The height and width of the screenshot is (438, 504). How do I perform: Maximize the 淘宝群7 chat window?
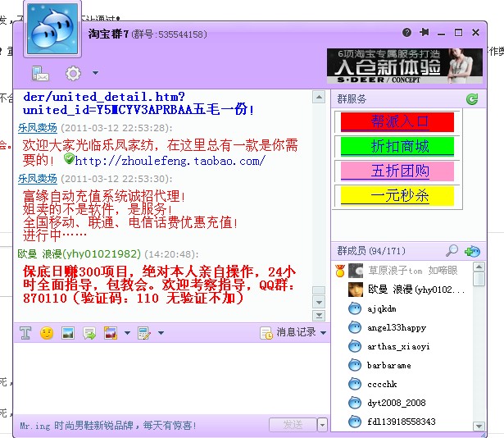pyautogui.click(x=458, y=33)
